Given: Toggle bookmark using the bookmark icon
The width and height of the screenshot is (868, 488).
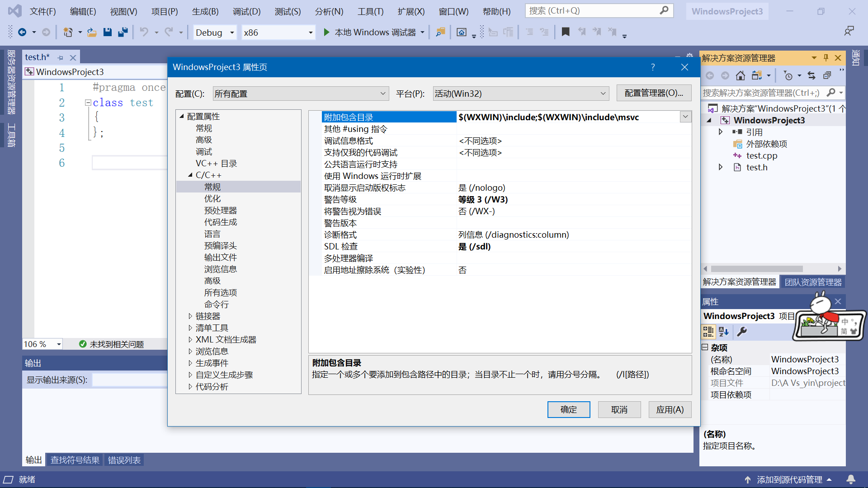Looking at the screenshot, I should point(566,32).
